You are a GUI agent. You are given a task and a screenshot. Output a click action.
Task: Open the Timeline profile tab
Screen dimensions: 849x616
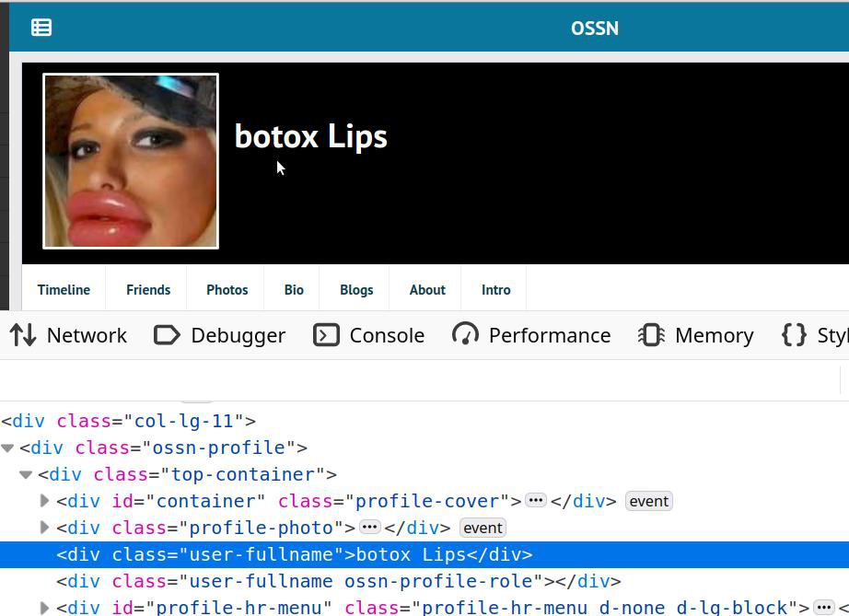[64, 289]
